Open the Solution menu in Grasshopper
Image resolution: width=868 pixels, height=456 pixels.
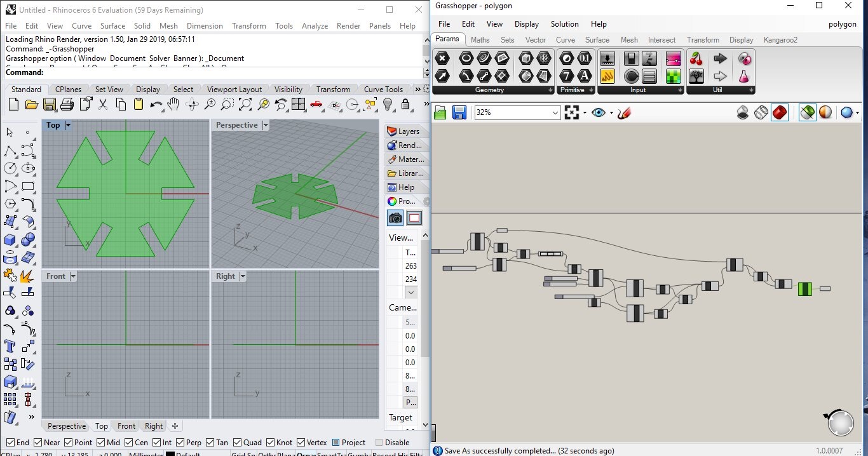[564, 24]
